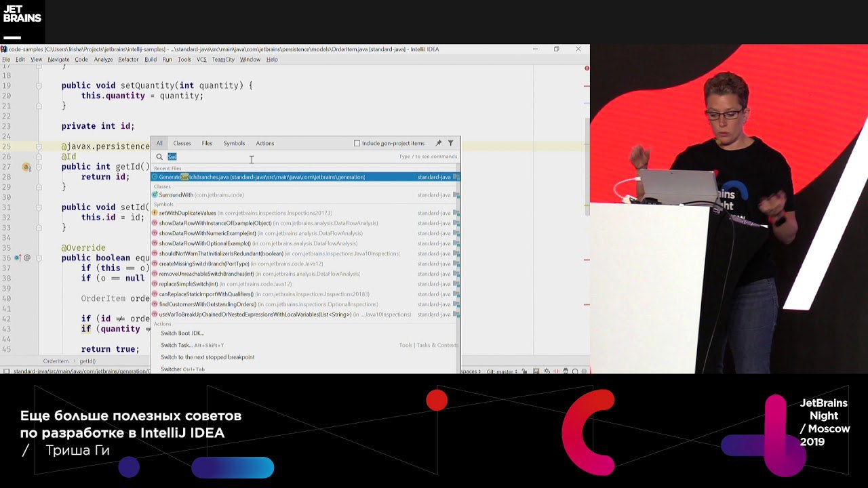Screen dimensions: 868x488
Task: Open the Window menu
Action: click(250, 60)
